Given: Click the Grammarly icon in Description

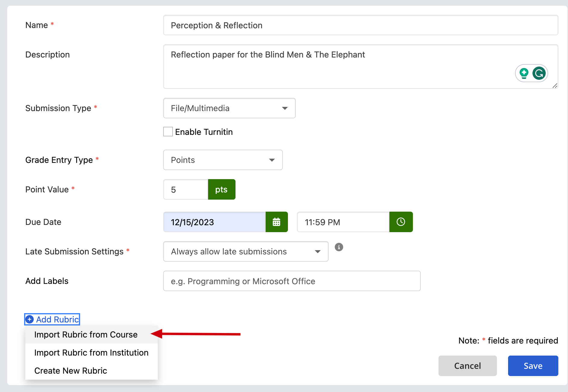Looking at the screenshot, I should (x=539, y=73).
